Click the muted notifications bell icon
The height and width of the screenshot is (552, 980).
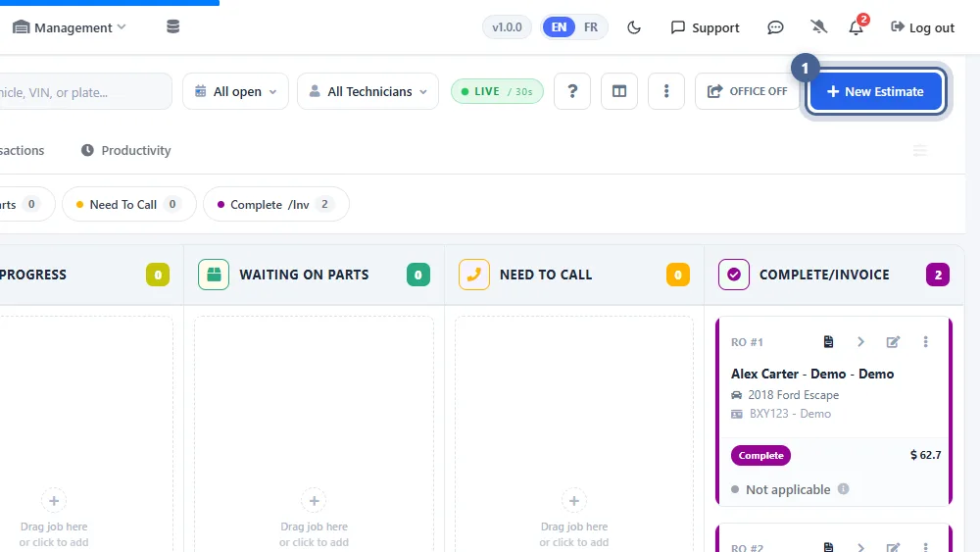click(818, 26)
